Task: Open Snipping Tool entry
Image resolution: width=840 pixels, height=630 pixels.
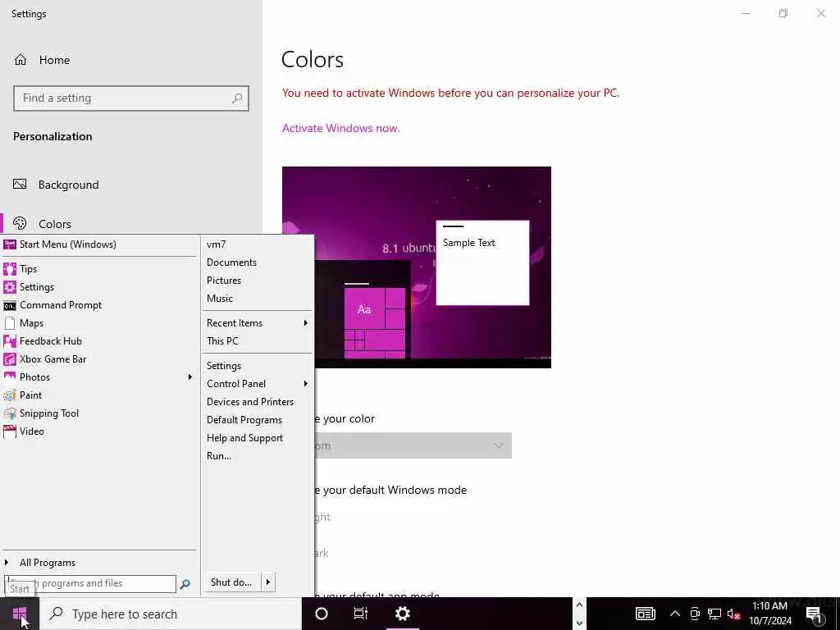Action: click(x=99, y=413)
